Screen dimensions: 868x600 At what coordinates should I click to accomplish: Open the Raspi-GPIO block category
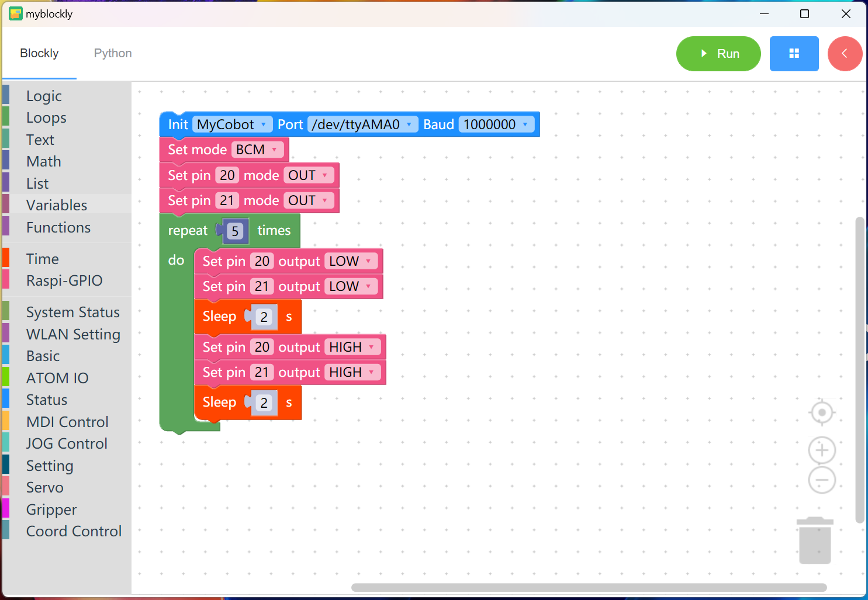[x=67, y=280]
